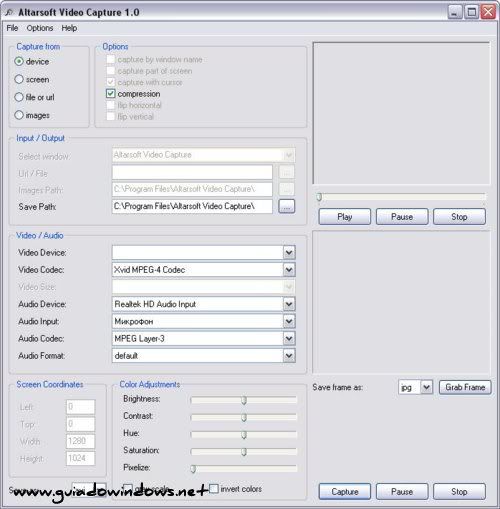Browse for Save Path folder
The height and width of the screenshot is (509, 500).
click(287, 206)
